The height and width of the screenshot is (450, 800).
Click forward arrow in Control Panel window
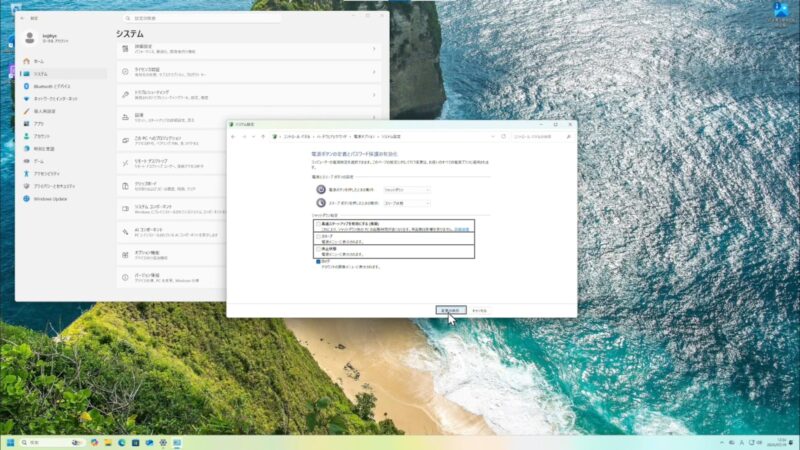click(x=244, y=137)
